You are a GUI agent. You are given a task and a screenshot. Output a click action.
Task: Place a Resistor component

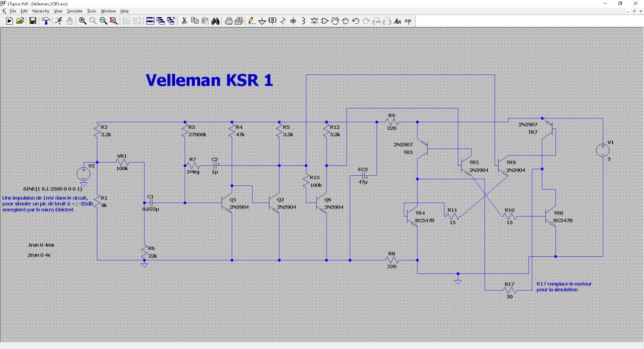tap(283, 21)
